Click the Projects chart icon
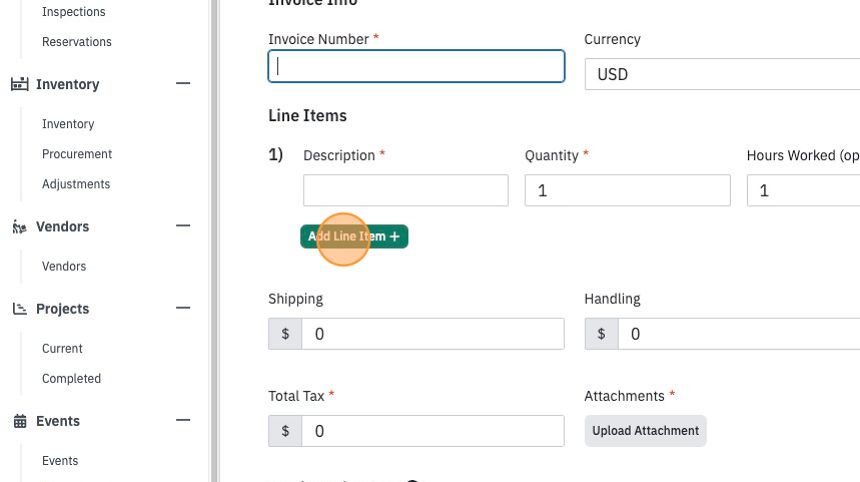This screenshot has height=482, width=860. (20, 309)
